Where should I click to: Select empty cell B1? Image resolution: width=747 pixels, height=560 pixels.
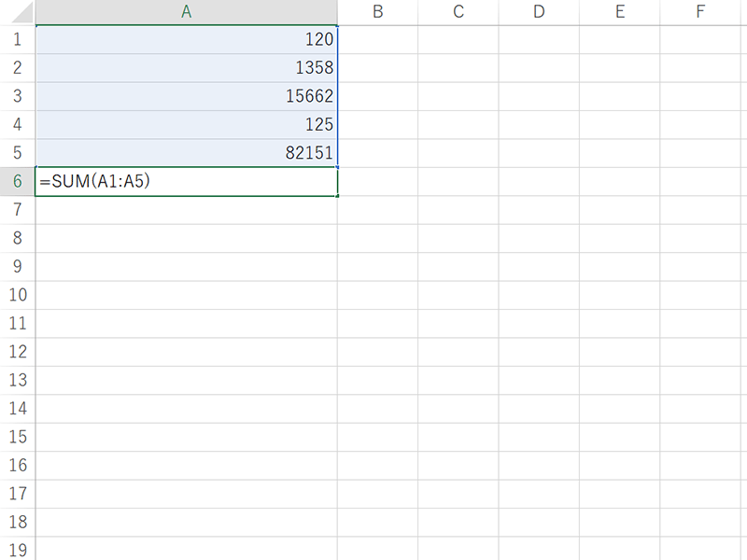pos(377,40)
